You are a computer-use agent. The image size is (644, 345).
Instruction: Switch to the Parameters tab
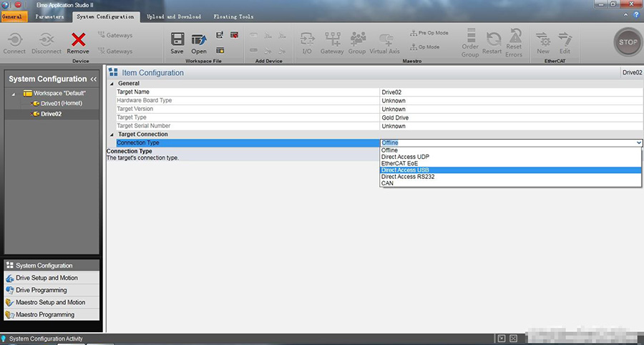[x=49, y=16]
